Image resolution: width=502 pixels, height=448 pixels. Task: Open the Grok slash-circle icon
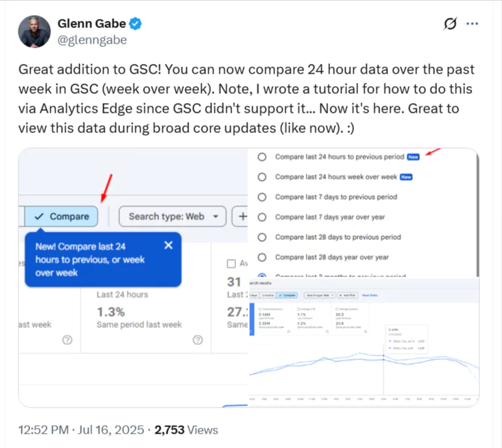(x=450, y=23)
